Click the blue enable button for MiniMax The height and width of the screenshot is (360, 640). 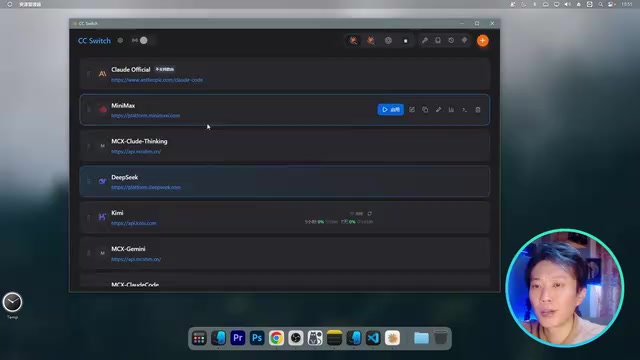[391, 109]
